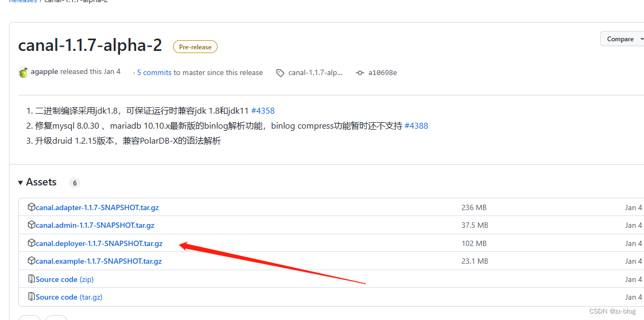Click the canal-1.1.7-alpha-2 release title
The height and width of the screenshot is (320, 644).
tap(90, 45)
